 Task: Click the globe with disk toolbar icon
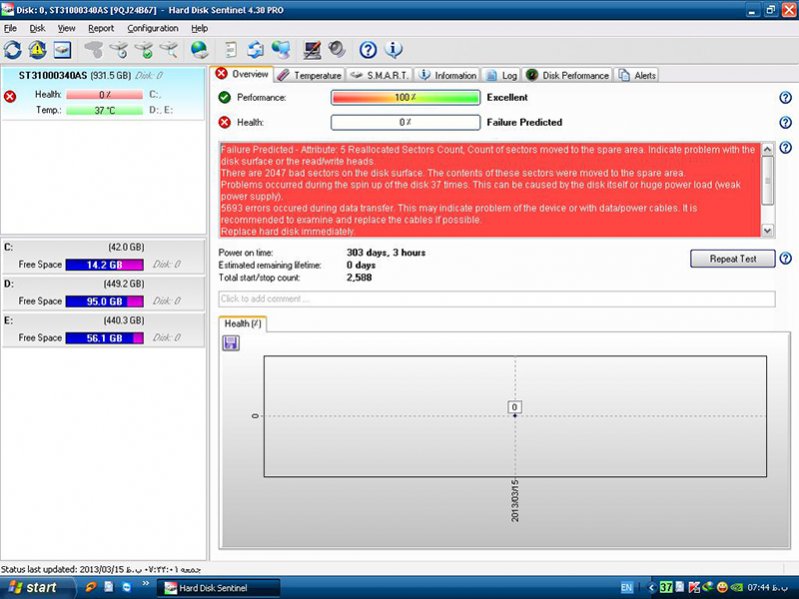click(199, 50)
